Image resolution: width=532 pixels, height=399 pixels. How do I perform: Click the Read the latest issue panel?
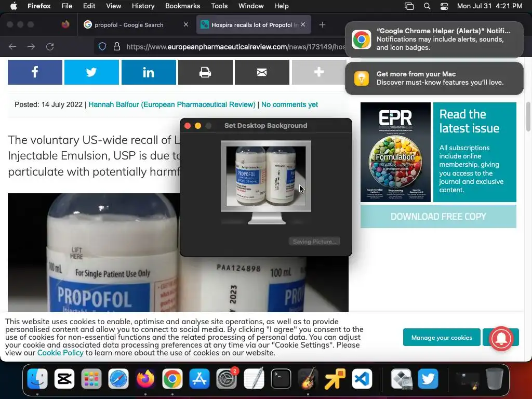click(475, 152)
